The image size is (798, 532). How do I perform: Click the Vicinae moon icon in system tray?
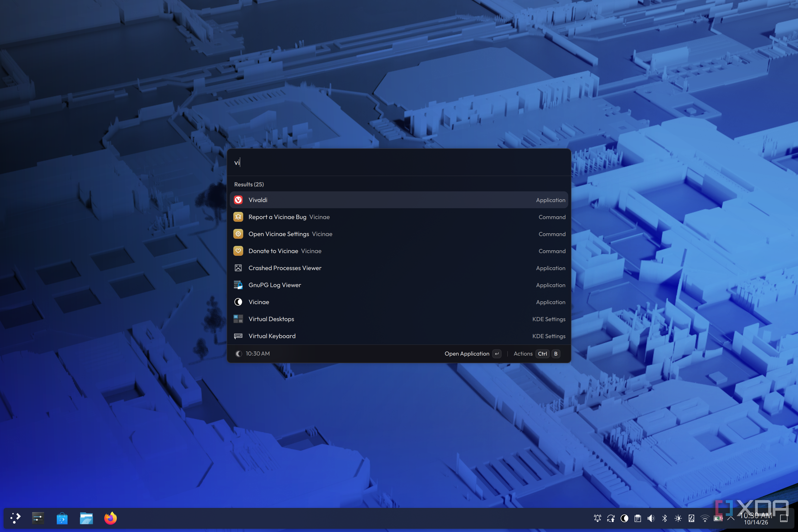624,518
